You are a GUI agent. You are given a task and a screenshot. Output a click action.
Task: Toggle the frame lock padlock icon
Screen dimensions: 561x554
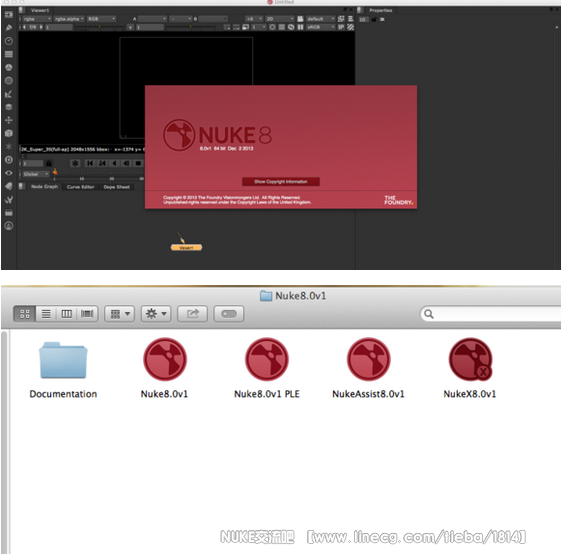pos(48,164)
